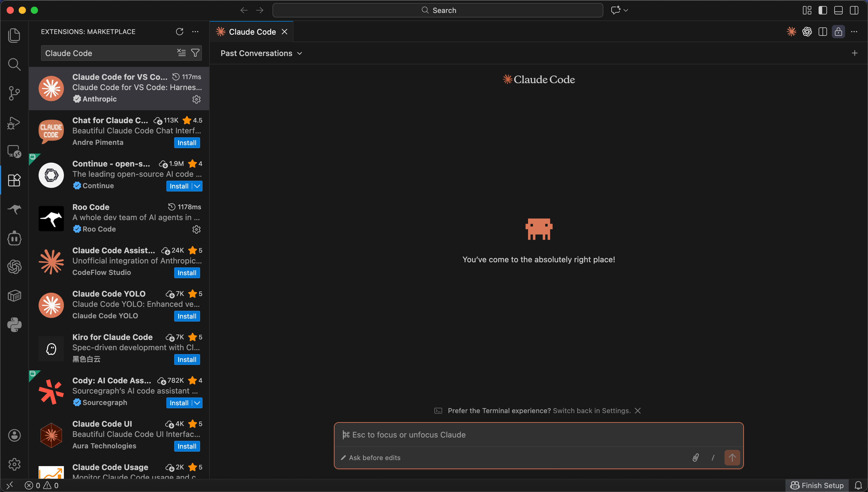Expand Cody install options arrow
868x492 pixels.
pos(197,403)
